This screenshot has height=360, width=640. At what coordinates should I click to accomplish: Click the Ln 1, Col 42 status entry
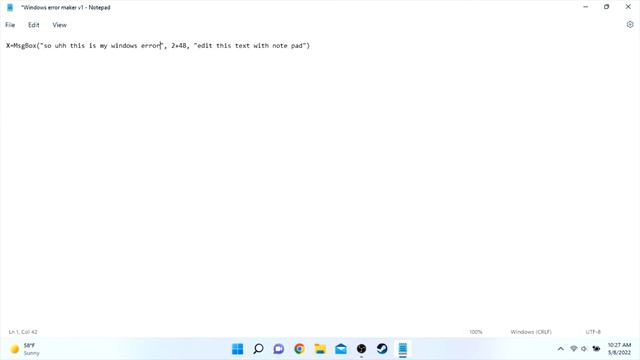click(23, 332)
